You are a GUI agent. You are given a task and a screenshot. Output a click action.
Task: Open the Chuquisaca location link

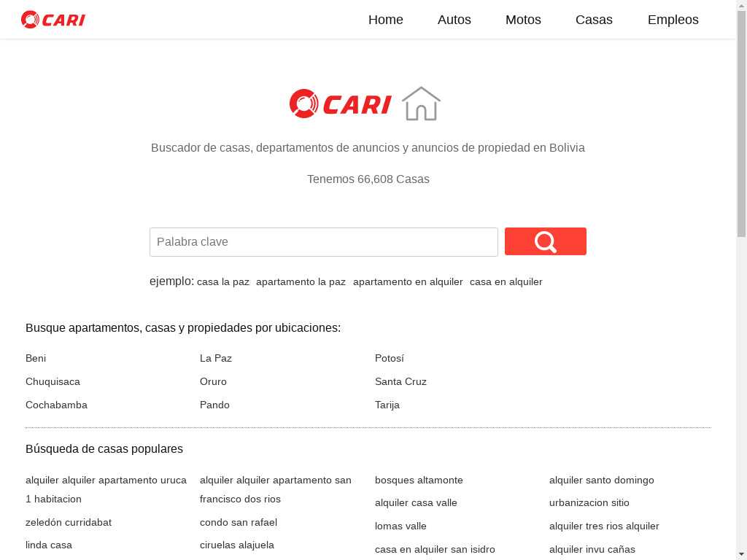click(53, 381)
